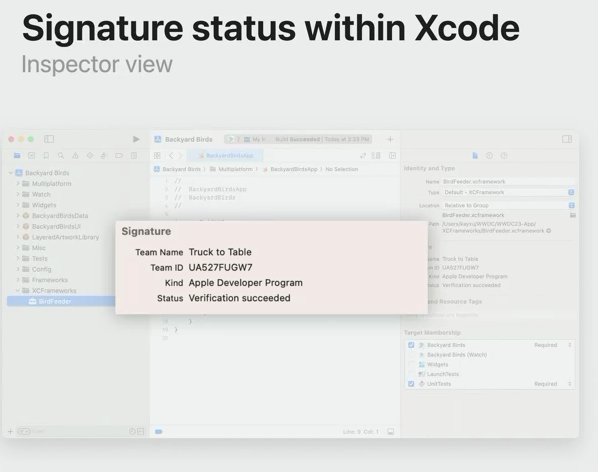598x472 pixels.
Task: Expand the Multiplatform folder
Action: [x=18, y=183]
